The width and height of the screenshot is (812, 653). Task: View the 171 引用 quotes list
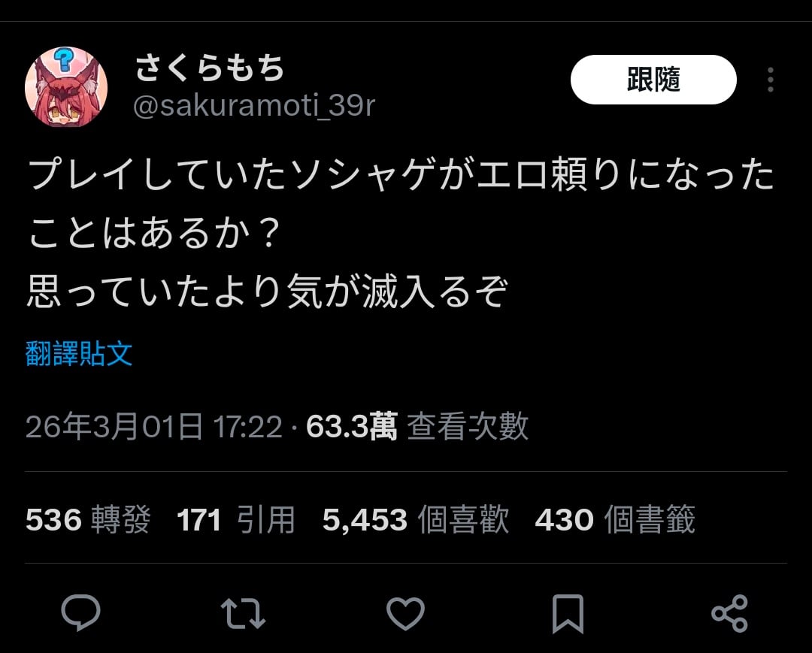pyautogui.click(x=236, y=519)
